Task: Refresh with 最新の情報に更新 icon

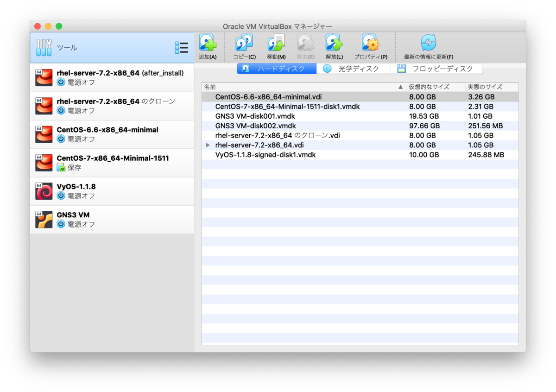Action: [x=429, y=43]
